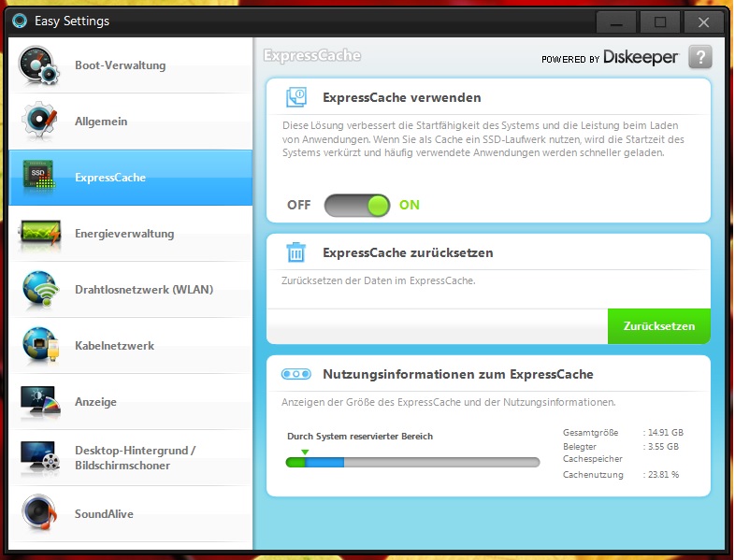
Task: Toggle the ExpressCache OFF/ON switch
Action: point(357,206)
